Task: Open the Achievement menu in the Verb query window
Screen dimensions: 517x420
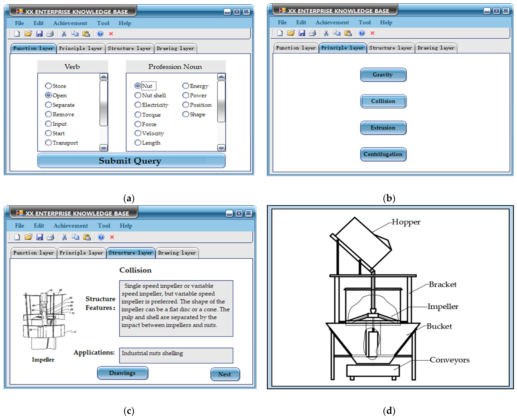Action: (70, 23)
